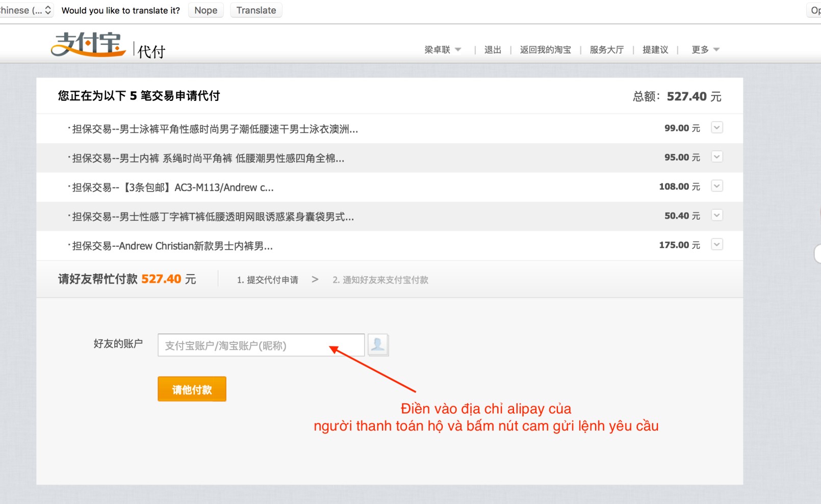Select the 男士泳裤 transaction title
The height and width of the screenshot is (504, 821).
coord(215,129)
